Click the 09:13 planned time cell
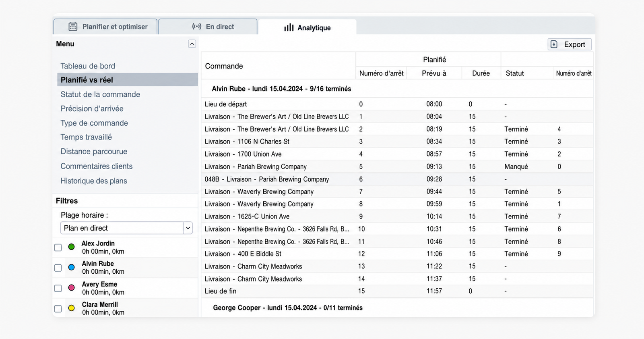The image size is (644, 339). pos(434,166)
